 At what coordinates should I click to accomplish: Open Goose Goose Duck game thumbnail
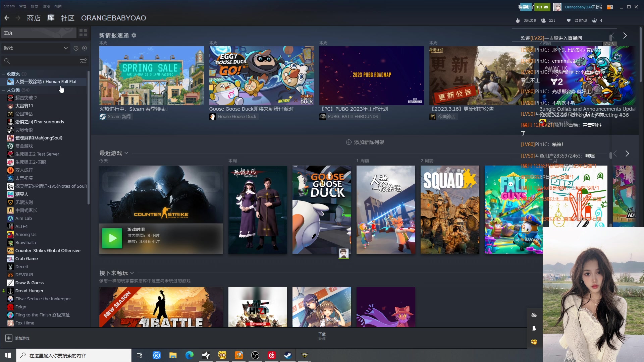(321, 209)
